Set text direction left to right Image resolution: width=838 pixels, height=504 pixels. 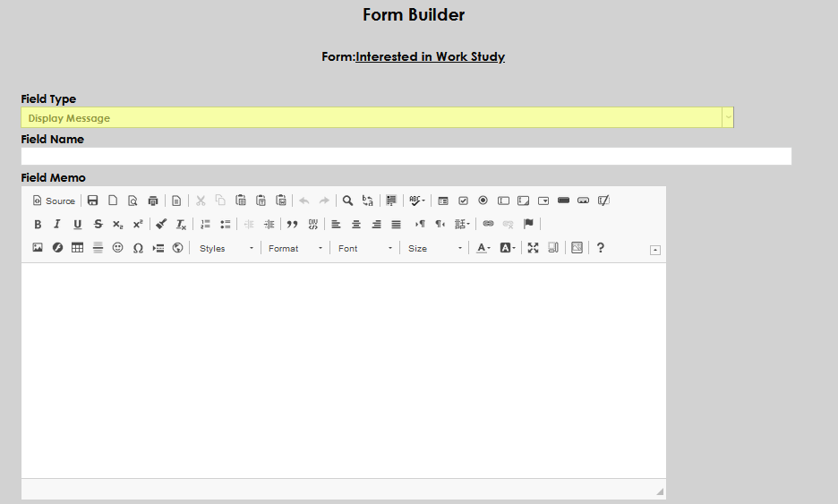[x=420, y=224]
